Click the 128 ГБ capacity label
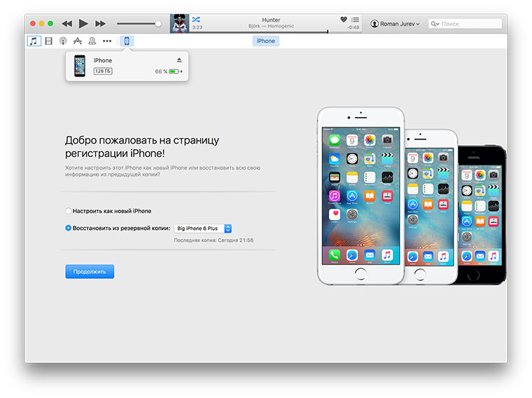Viewport: 532px width, 398px height. tap(103, 71)
